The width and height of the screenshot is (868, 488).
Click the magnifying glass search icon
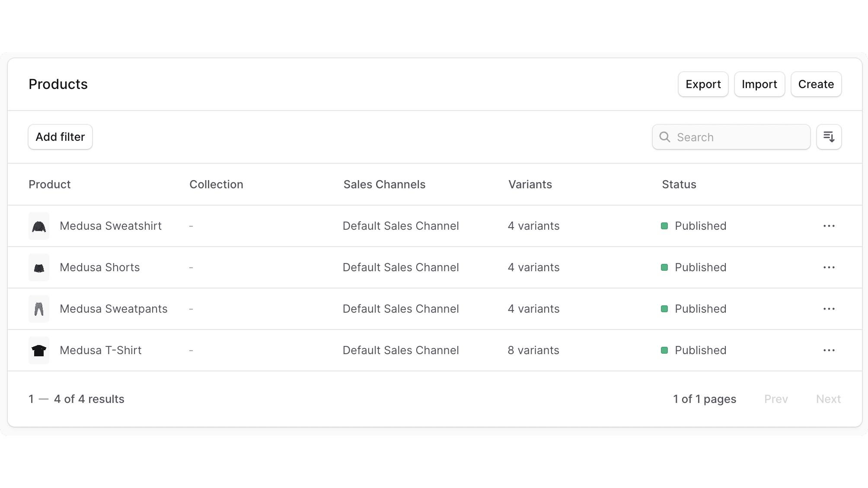(665, 137)
